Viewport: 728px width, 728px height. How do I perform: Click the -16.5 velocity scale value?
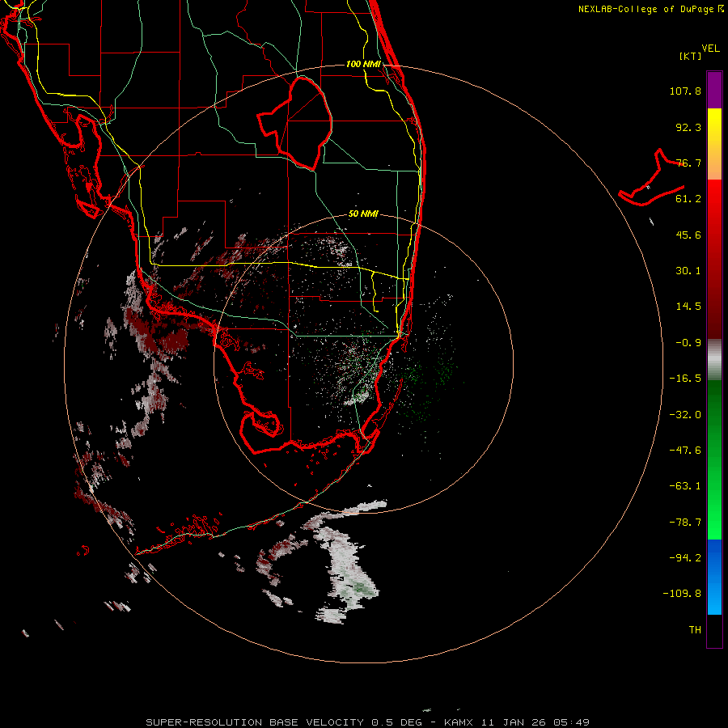pyautogui.click(x=685, y=379)
